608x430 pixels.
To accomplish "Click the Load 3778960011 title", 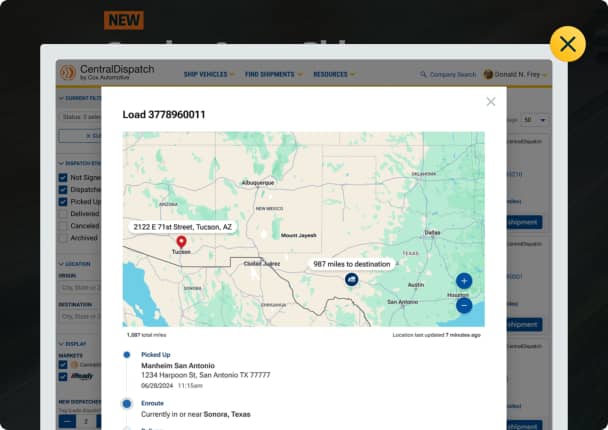I will point(164,115).
